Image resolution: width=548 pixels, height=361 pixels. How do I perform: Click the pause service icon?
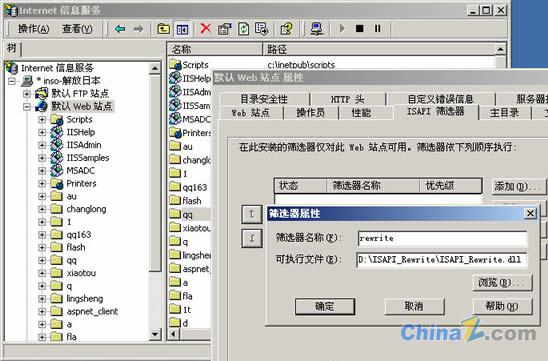377,28
